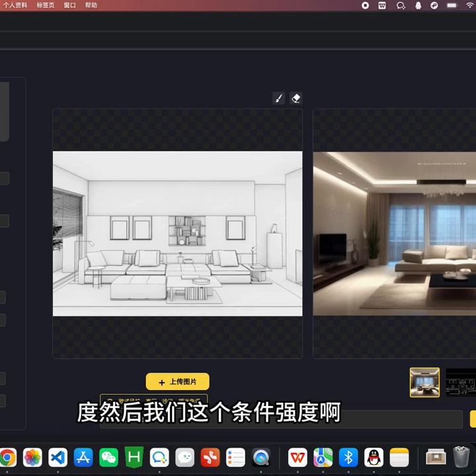Click the line-sketch living room image

point(178,233)
